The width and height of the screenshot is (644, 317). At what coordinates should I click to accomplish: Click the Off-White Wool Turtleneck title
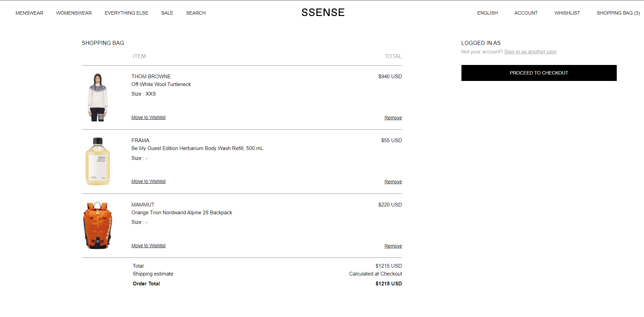161,84
